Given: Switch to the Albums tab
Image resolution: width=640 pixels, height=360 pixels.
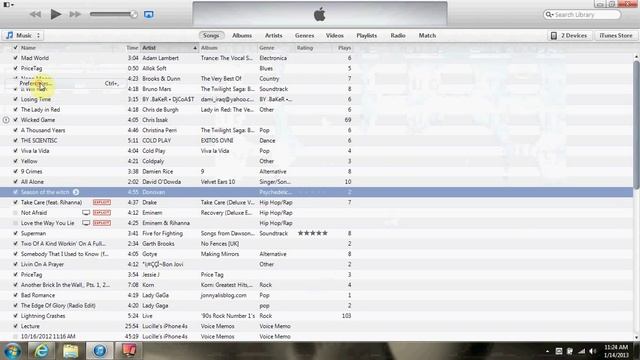Looking at the screenshot, I should tap(242, 36).
